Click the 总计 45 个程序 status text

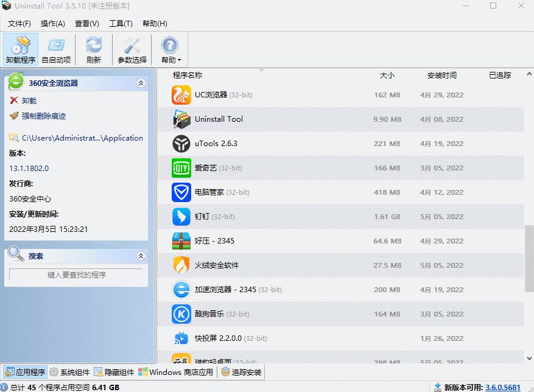coord(65,387)
